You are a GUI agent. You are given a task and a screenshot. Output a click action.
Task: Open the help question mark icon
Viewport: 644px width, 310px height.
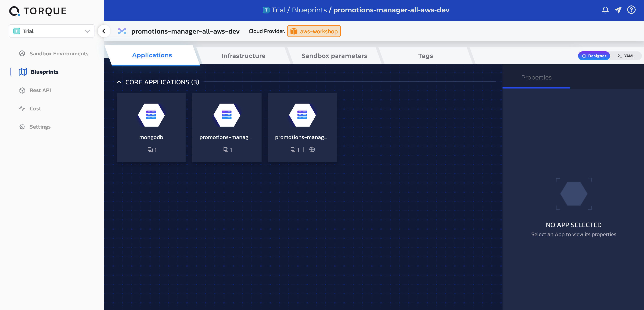point(631,10)
